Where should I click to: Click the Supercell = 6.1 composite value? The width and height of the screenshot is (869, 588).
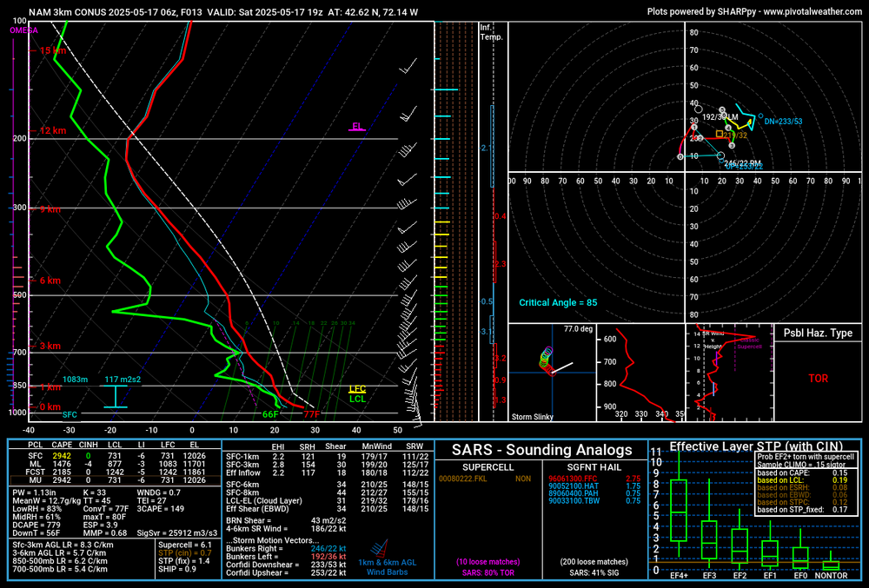coord(185,545)
